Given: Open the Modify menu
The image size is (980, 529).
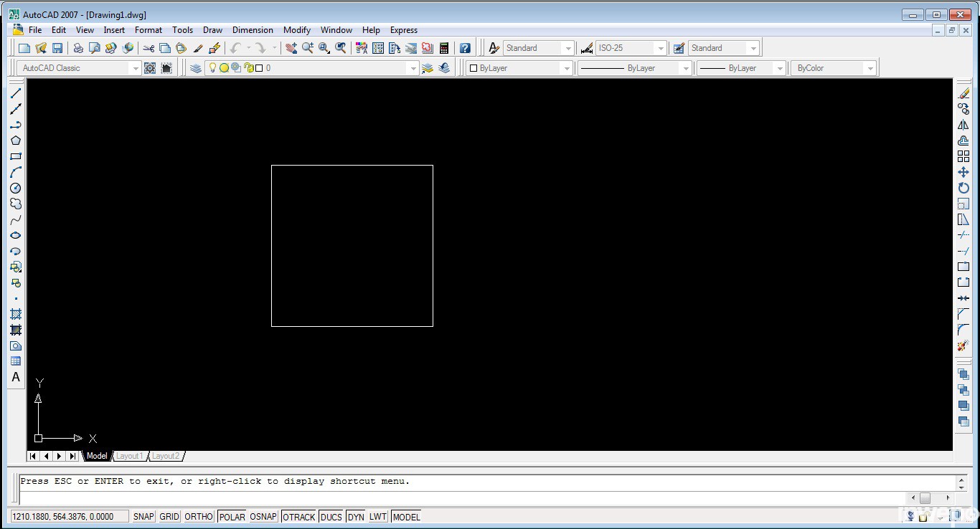Looking at the screenshot, I should 296,30.
